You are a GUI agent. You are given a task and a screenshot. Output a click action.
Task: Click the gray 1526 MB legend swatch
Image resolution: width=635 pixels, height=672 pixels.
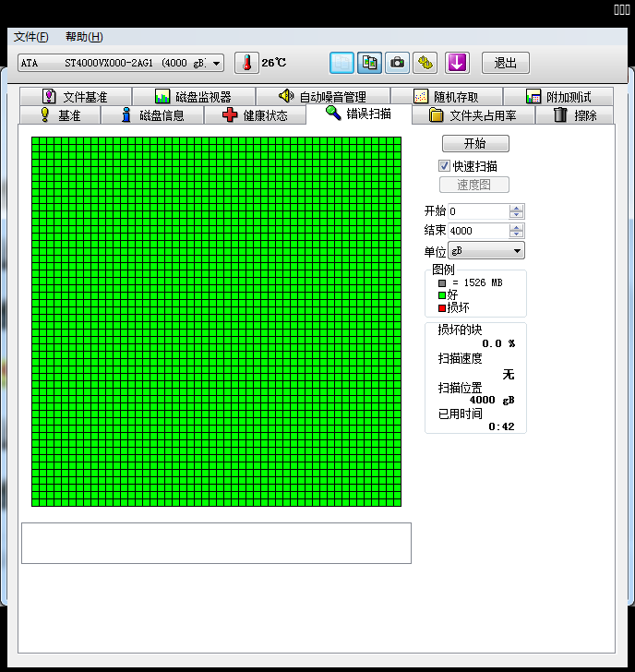tap(442, 283)
